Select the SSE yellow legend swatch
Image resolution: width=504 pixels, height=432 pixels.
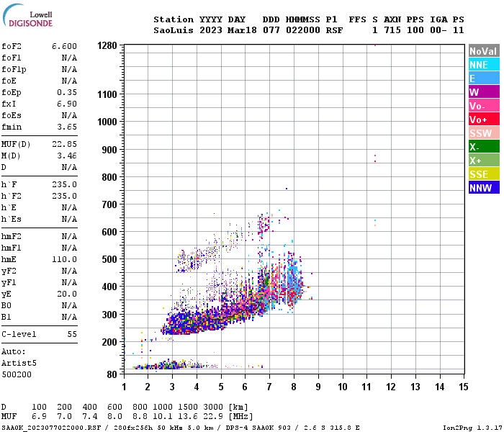coord(484,174)
